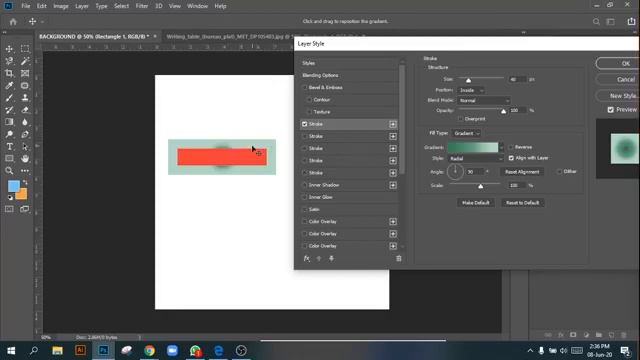Enable the Contour checkbox
Image resolution: width=640 pixels, height=360 pixels.
pos(309,100)
